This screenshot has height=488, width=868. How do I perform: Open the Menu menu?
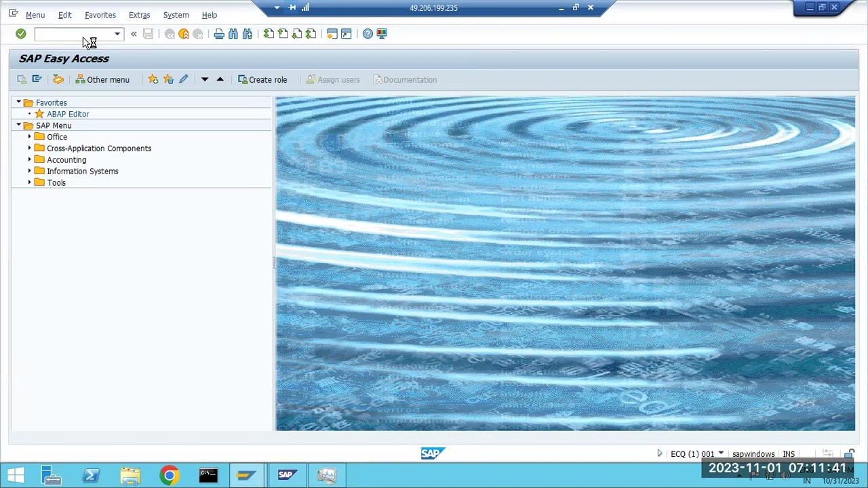[35, 15]
